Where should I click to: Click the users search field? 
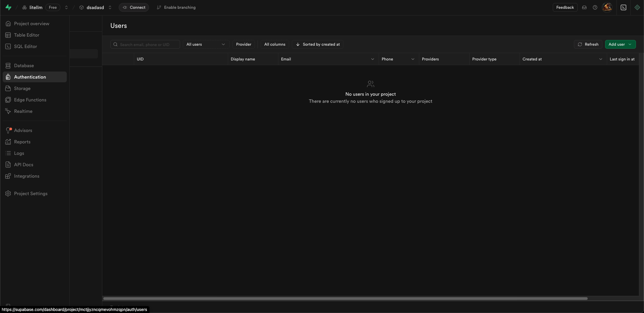point(145,44)
